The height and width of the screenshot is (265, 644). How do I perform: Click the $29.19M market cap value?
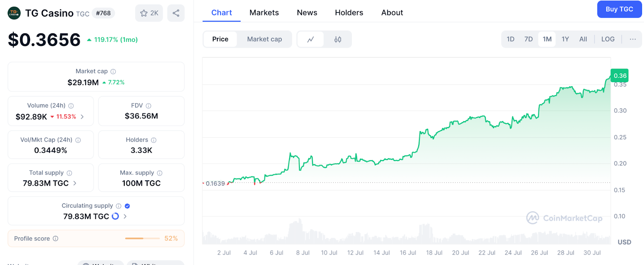[83, 83]
